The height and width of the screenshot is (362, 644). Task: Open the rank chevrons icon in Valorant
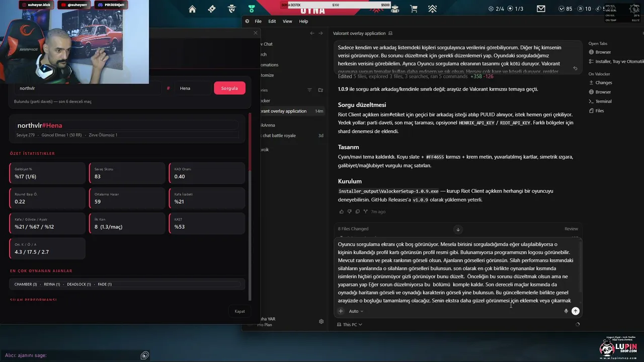point(432,9)
